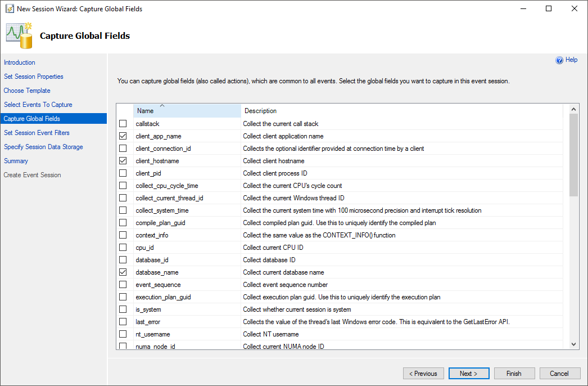This screenshot has width=588, height=386.
Task: Jump to Specify Session Data Storage step
Action: pos(43,147)
